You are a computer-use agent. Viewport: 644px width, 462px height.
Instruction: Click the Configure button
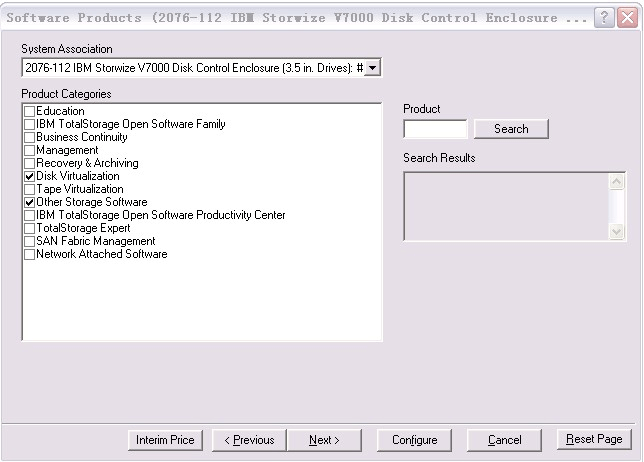tap(414, 440)
